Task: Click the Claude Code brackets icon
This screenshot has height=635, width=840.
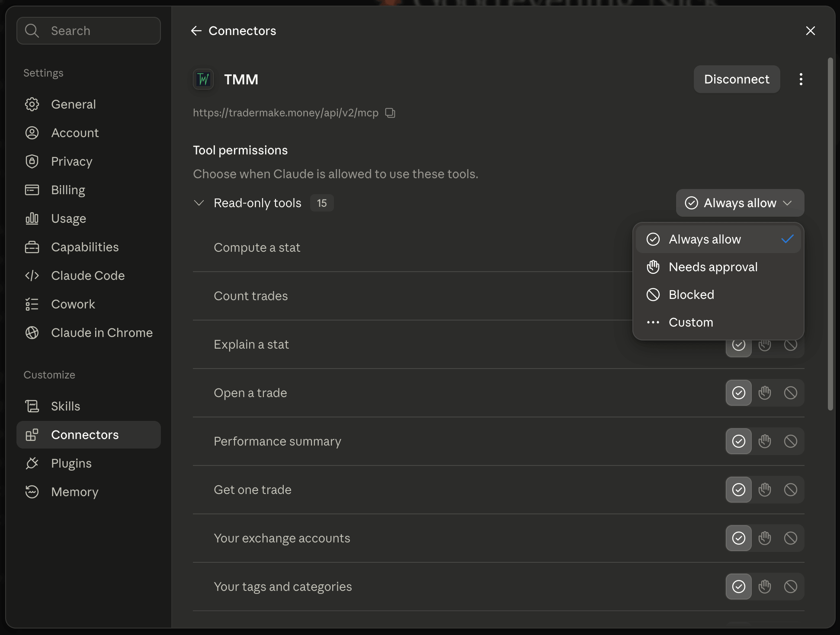Action: tap(32, 276)
